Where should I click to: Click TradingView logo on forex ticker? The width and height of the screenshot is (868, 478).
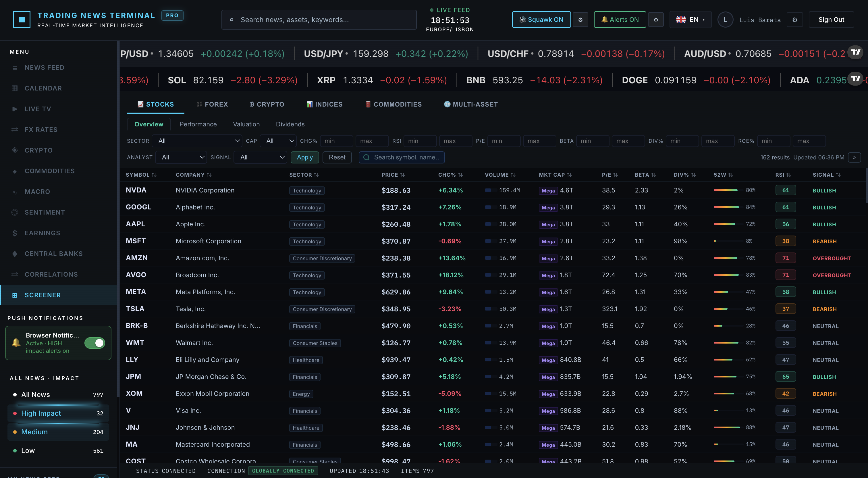[855, 52]
